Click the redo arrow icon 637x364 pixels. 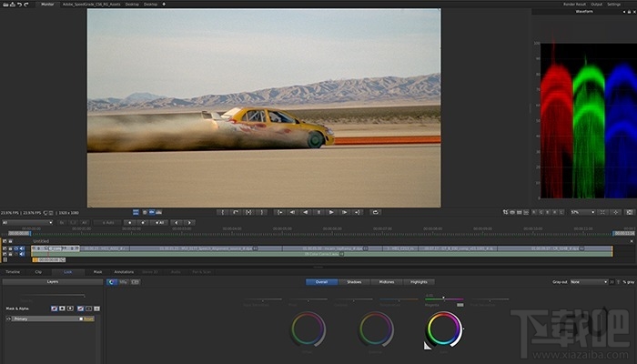(x=25, y=4)
